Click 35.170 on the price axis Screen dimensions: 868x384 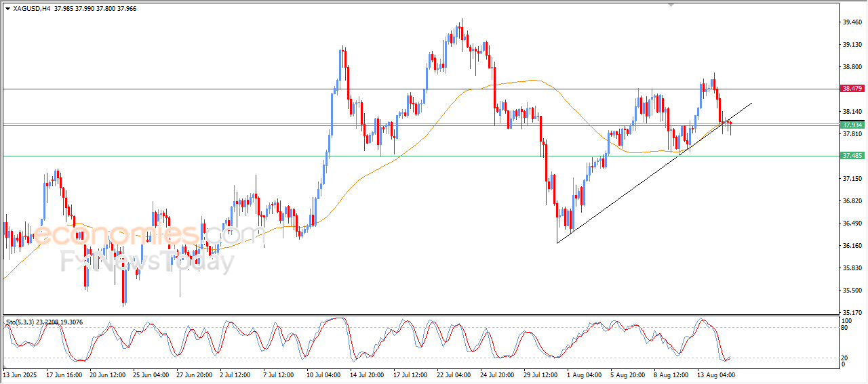853,313
